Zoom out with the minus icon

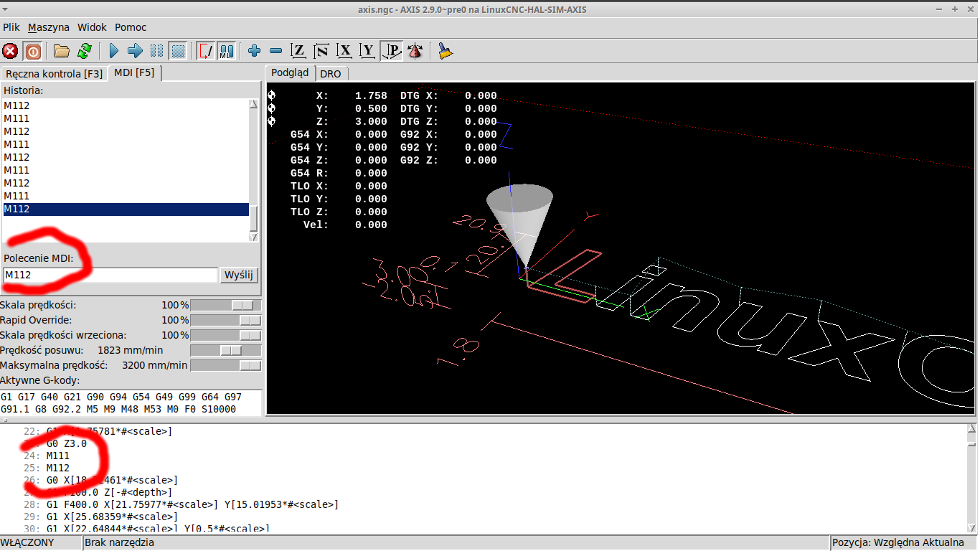tap(275, 51)
